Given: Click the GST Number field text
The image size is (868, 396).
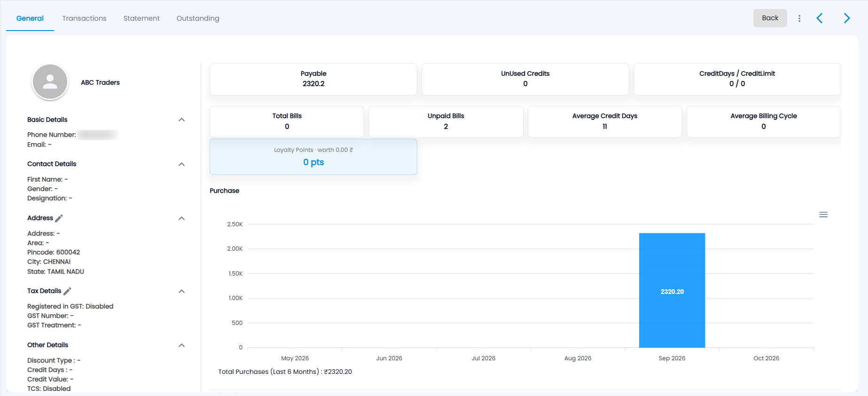Looking at the screenshot, I should pyautogui.click(x=50, y=316).
